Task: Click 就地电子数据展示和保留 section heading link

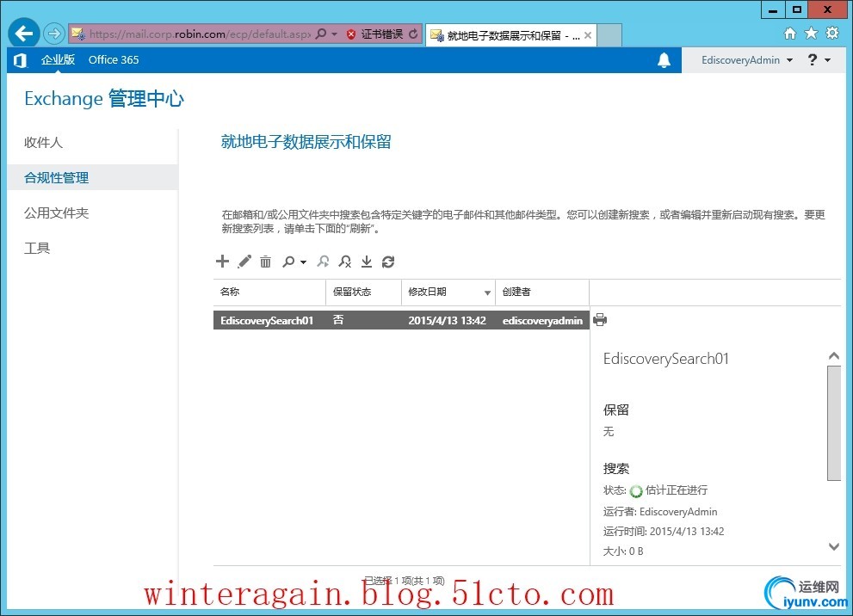Action: tap(306, 142)
